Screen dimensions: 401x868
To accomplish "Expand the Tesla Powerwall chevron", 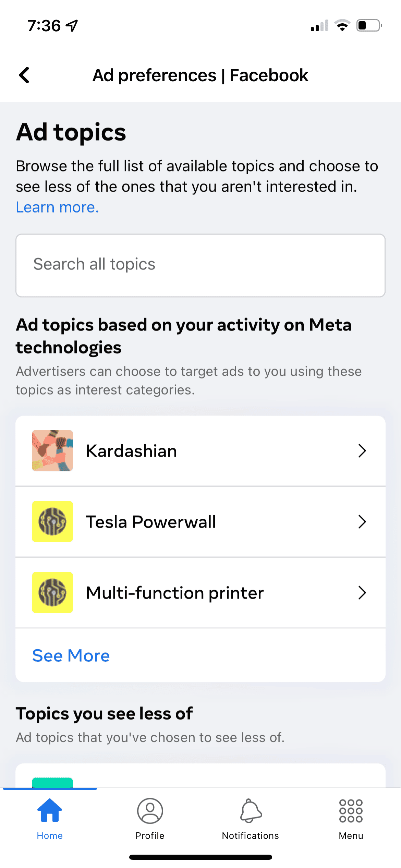I will [362, 522].
